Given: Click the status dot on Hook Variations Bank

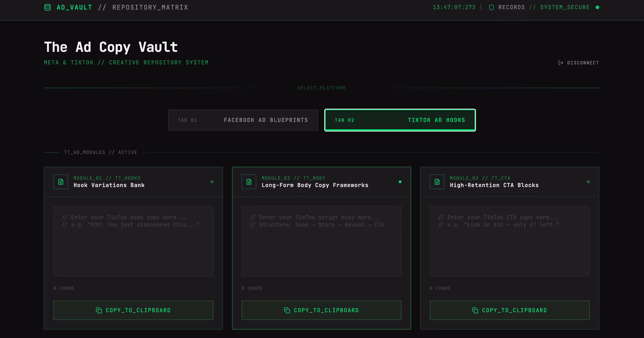Looking at the screenshot, I should coord(212,182).
